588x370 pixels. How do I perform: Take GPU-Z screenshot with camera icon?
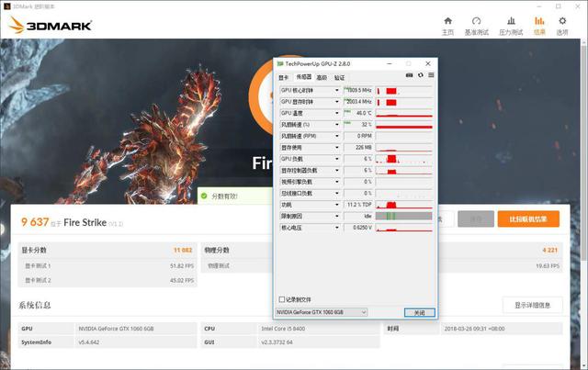409,75
